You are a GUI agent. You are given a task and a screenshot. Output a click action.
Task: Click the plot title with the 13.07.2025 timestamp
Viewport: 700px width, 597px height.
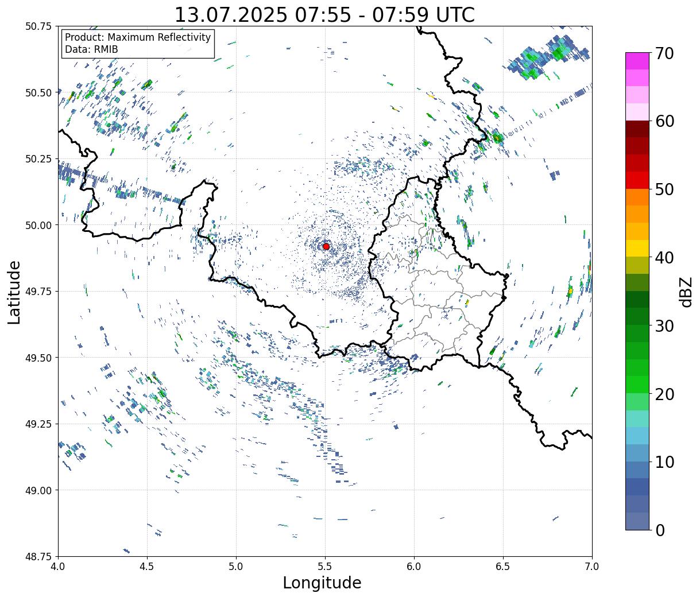click(x=324, y=14)
